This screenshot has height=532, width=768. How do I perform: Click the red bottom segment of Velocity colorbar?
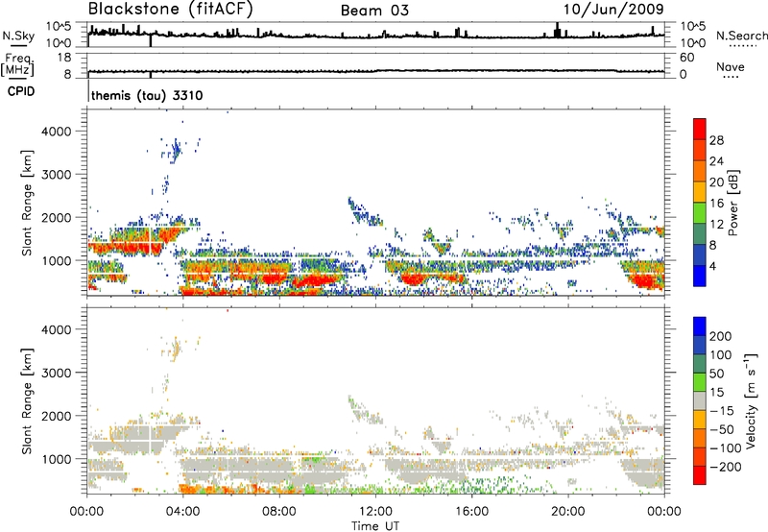[700, 475]
